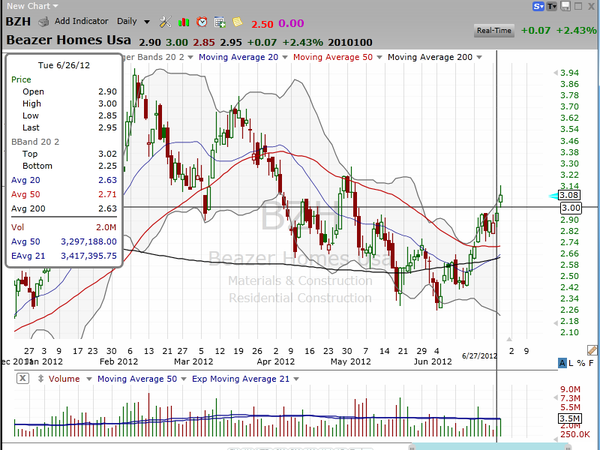Open the New Chart dropdown menu
This screenshot has height=450, width=600.
32,6
